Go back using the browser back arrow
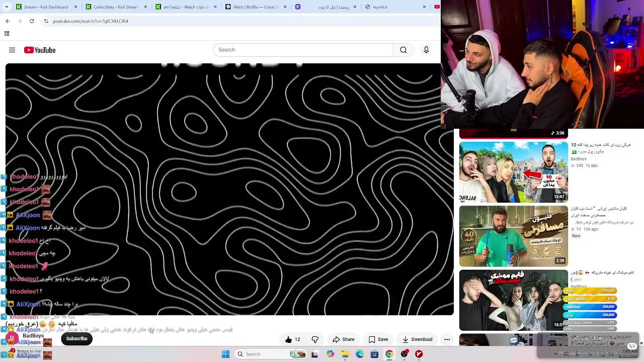The height and width of the screenshot is (362, 644). point(8,21)
